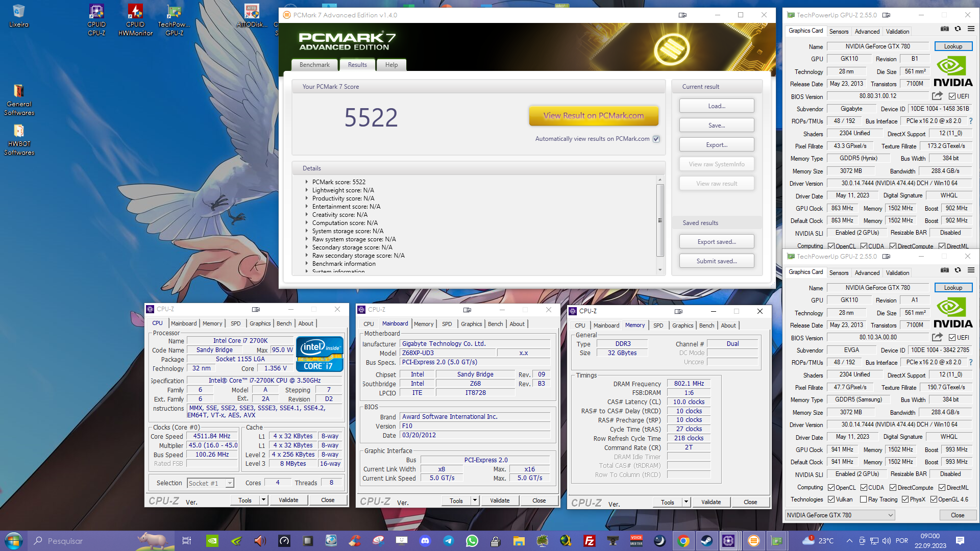Click View Result on PCMark.com button

(x=594, y=116)
